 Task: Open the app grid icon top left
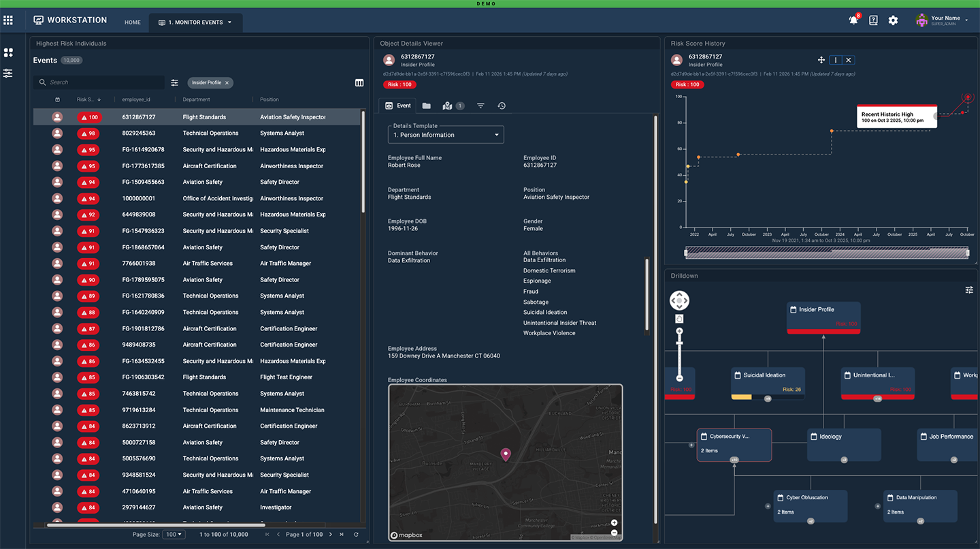point(8,20)
